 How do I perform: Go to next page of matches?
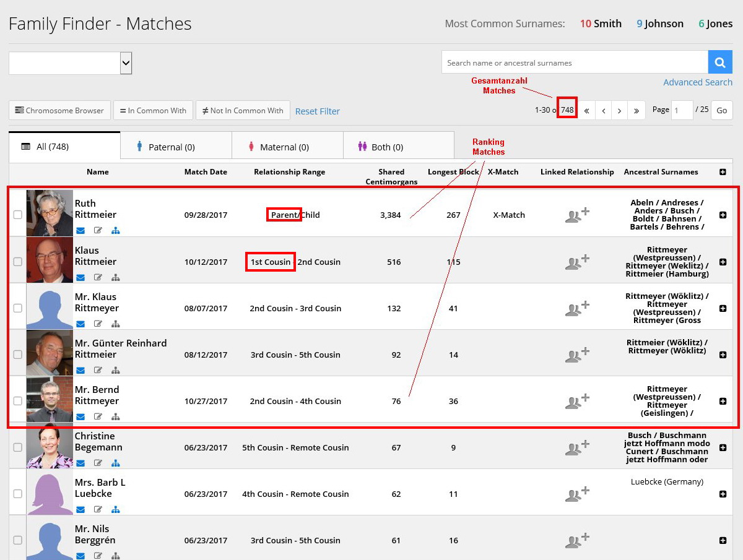619,111
